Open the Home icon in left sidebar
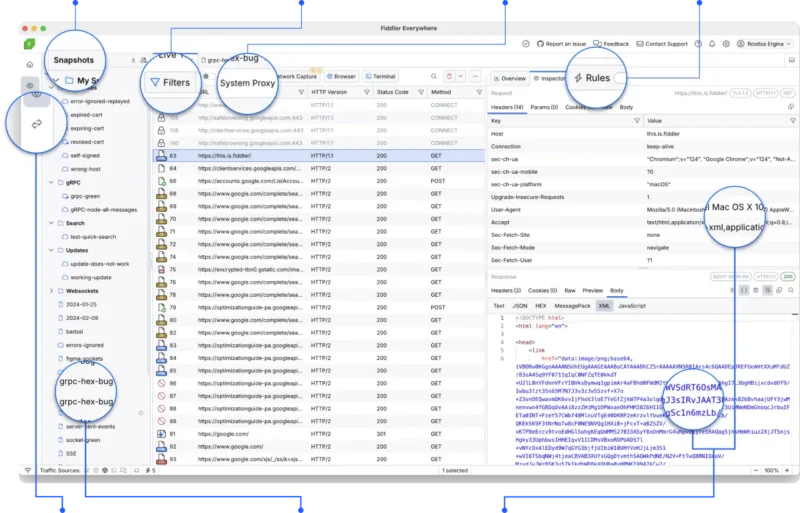 (x=30, y=65)
